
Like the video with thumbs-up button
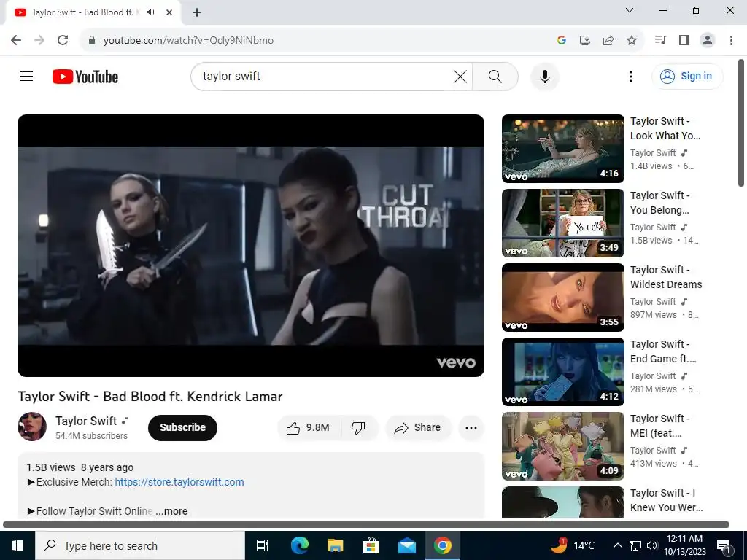(309, 427)
